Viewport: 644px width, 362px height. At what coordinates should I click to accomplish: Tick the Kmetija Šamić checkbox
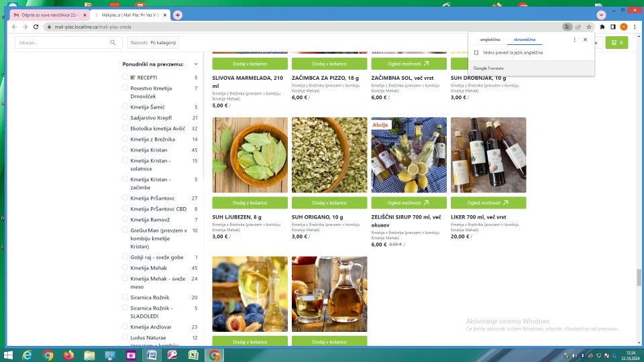125,107
